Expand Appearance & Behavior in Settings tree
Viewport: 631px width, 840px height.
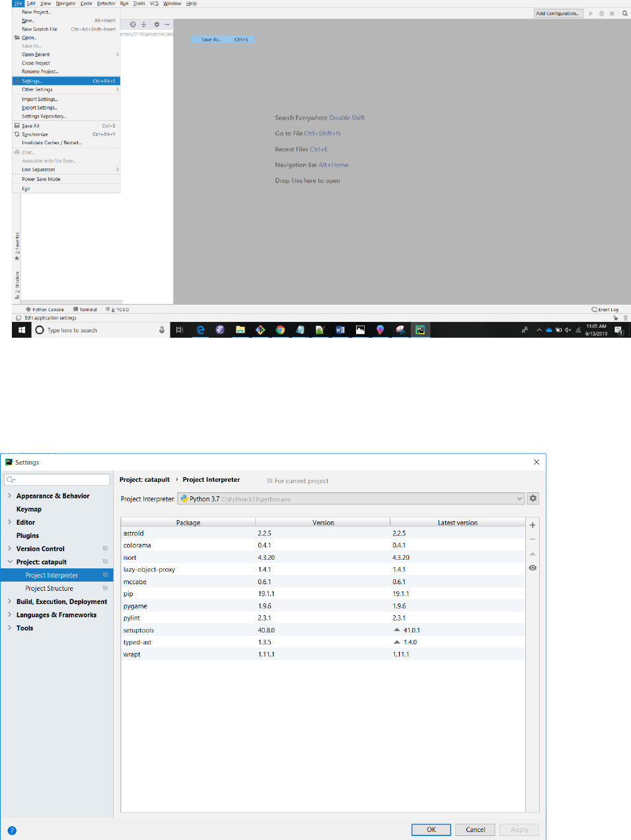pyautogui.click(x=9, y=496)
